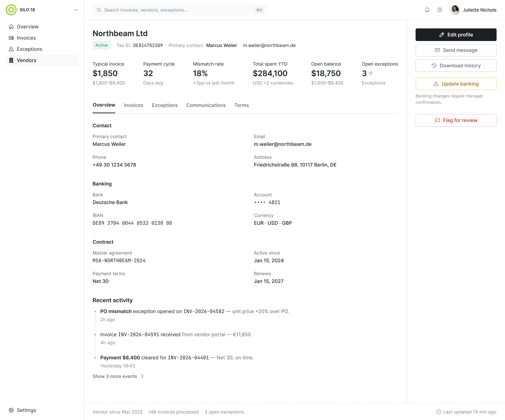This screenshot has width=505, height=420.
Task: Click the Download history button
Action: [456, 66]
